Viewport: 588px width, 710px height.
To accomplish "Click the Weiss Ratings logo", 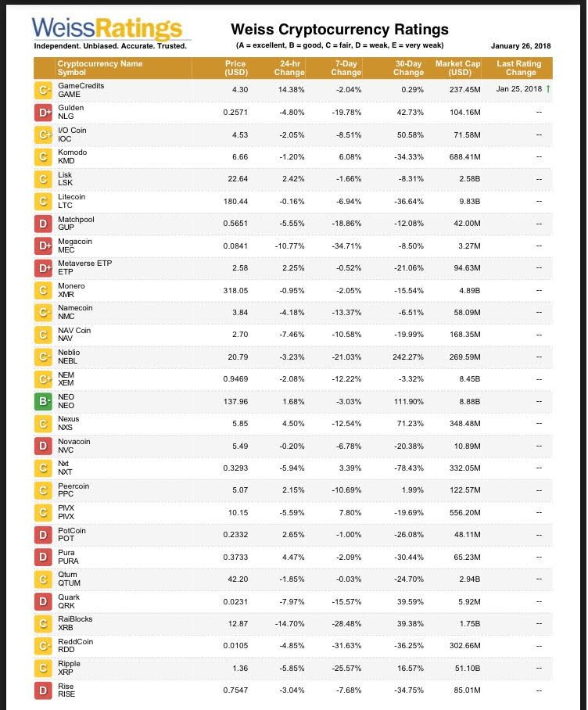I will tap(109, 31).
